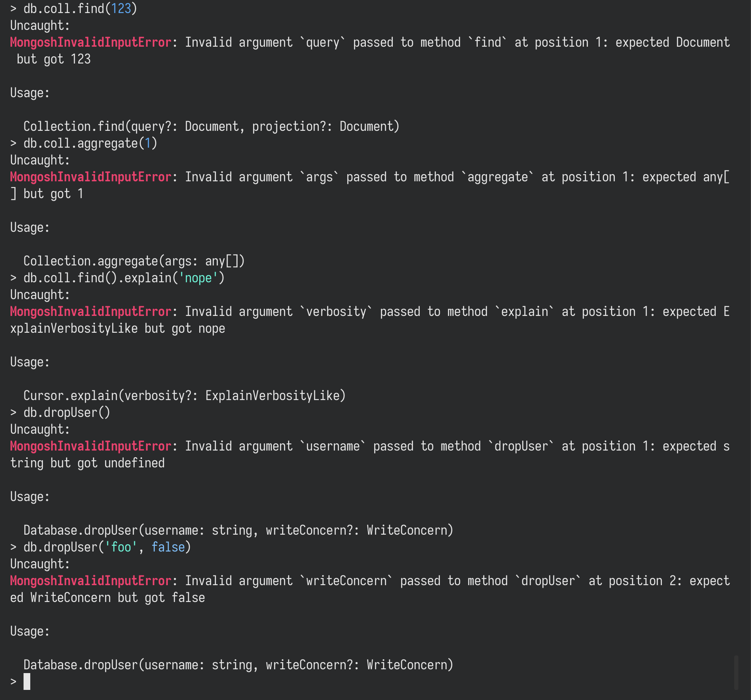Click the command "db.coll.find().explain('nope')"
This screenshot has height=700, width=751.
[x=124, y=278]
